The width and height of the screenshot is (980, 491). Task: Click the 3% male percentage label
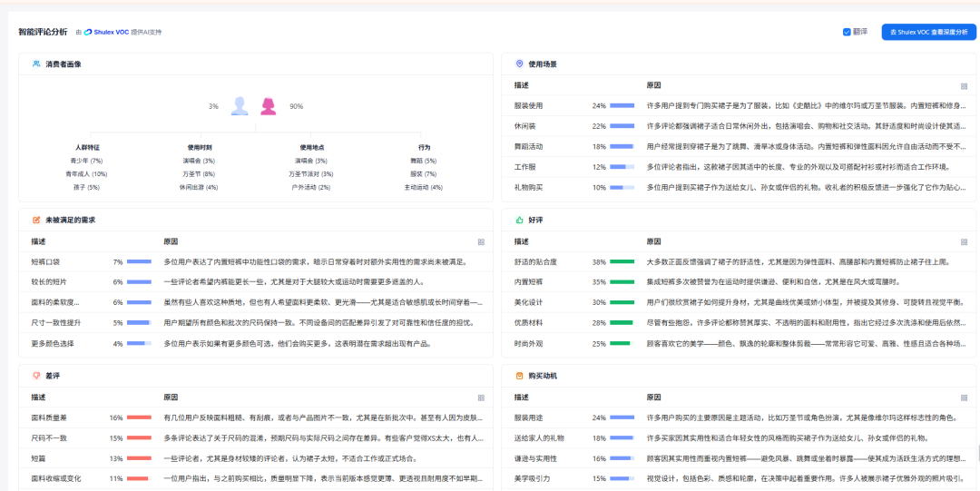[x=213, y=106]
